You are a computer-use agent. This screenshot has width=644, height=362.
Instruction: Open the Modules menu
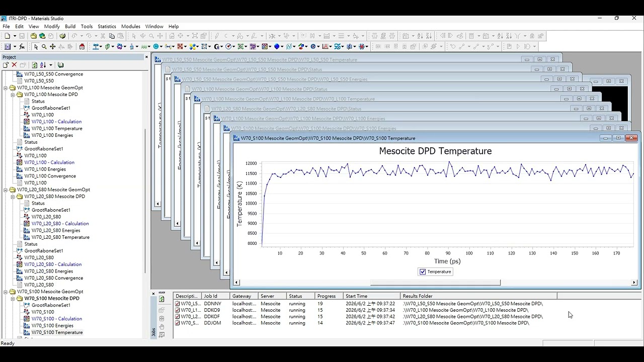click(x=130, y=26)
